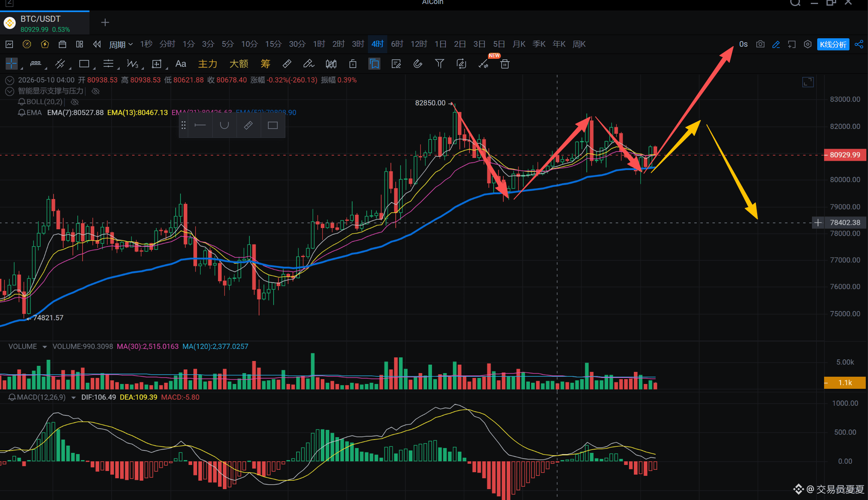Click the magnet snap icon

(x=418, y=64)
